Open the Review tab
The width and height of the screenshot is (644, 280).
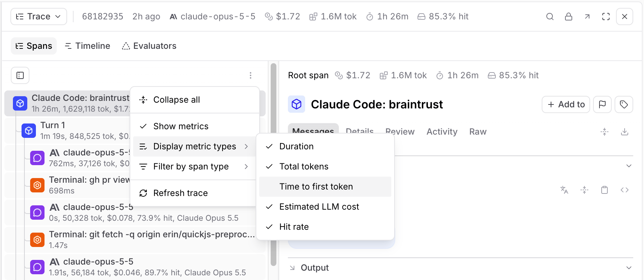[400, 132]
